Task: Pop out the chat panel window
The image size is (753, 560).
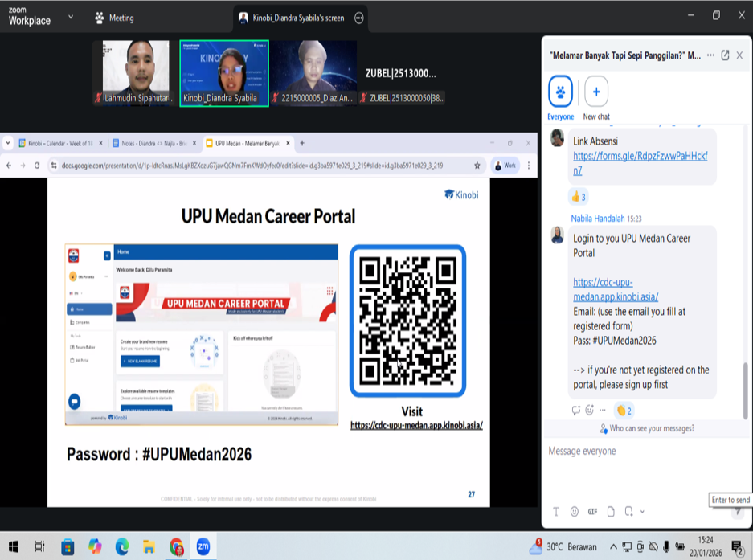Action: click(x=725, y=55)
